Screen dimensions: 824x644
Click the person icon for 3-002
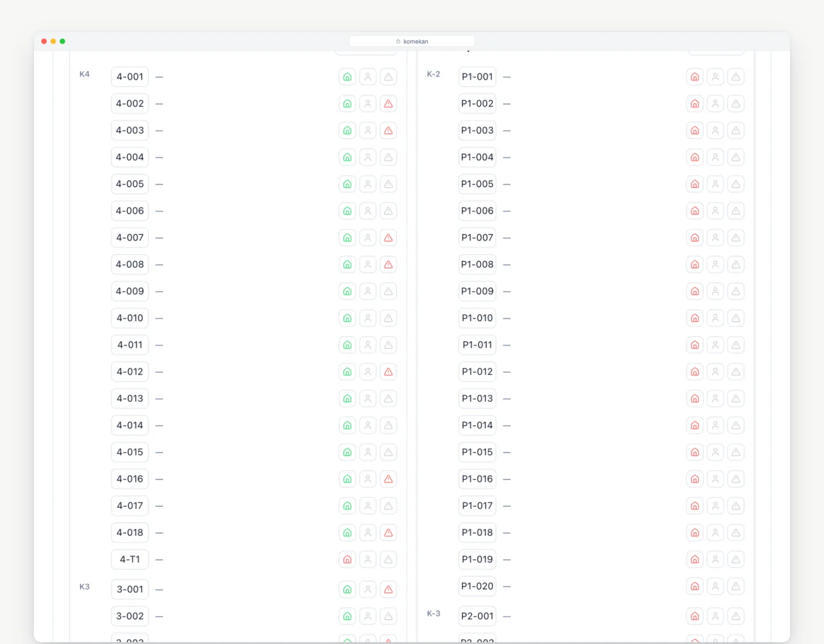[368, 617]
